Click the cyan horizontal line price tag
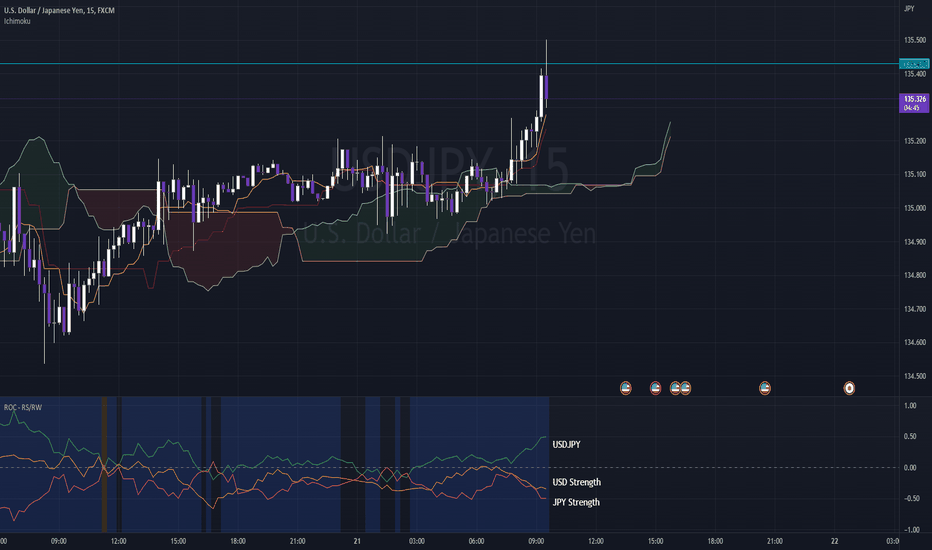 [914, 64]
